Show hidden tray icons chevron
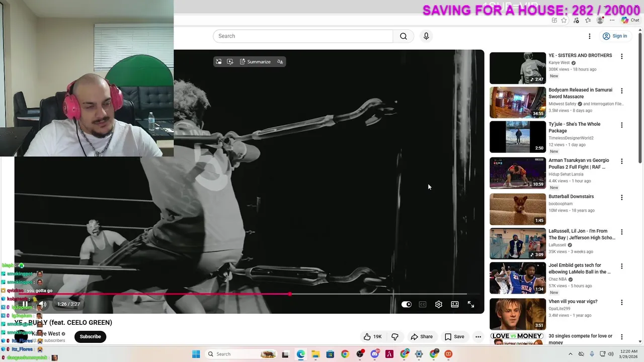Screen dimensions: 644x362 (x=571, y=354)
